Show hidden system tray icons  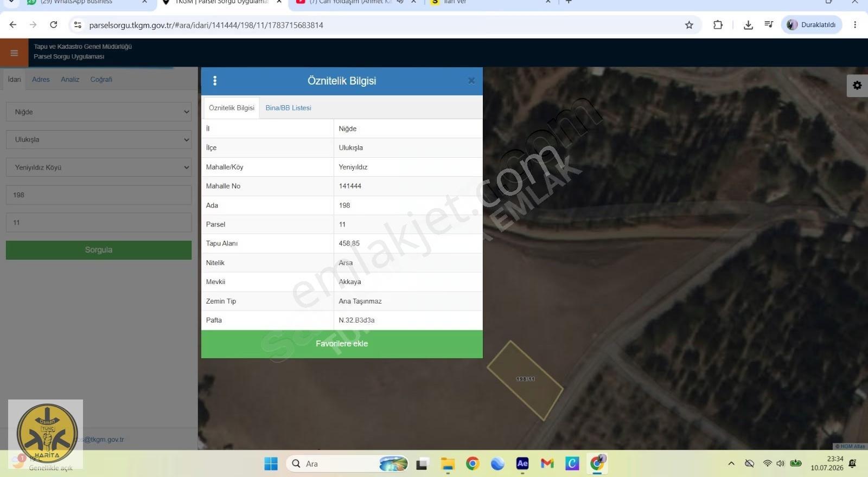point(731,463)
